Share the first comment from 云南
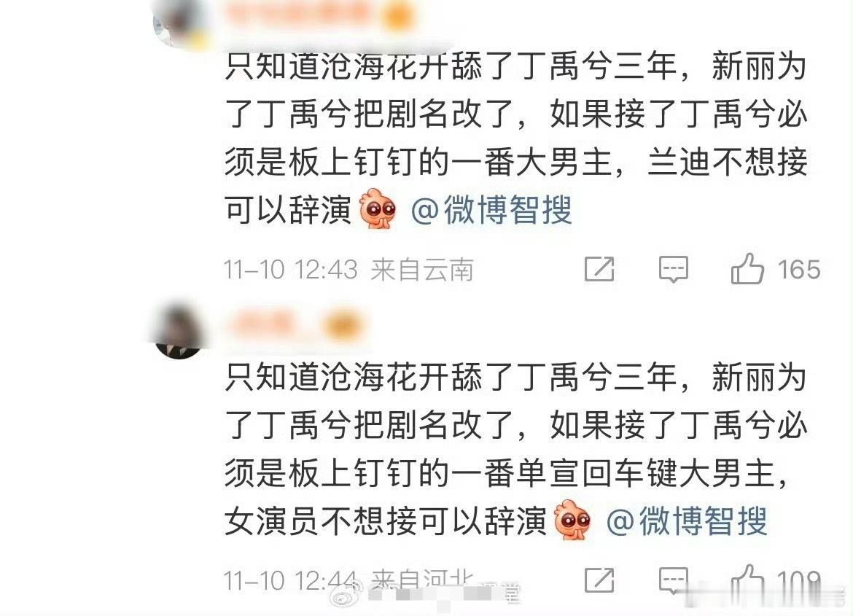853x616 pixels. (x=599, y=269)
